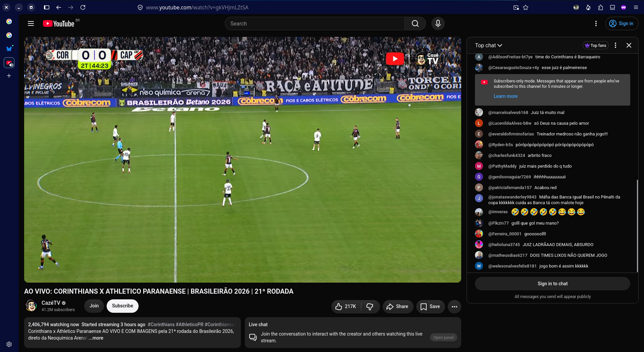Click @imveras emoji chat message
644x352 pixels.
[548, 212]
